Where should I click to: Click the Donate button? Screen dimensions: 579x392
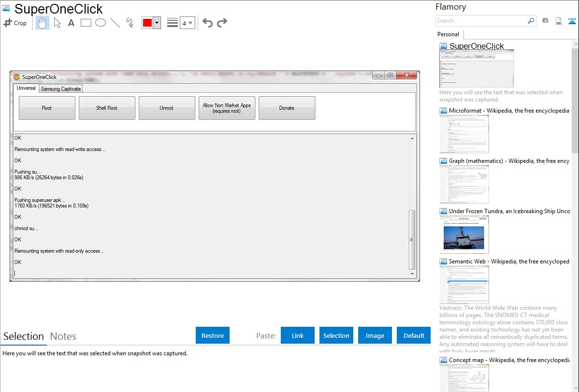click(287, 108)
